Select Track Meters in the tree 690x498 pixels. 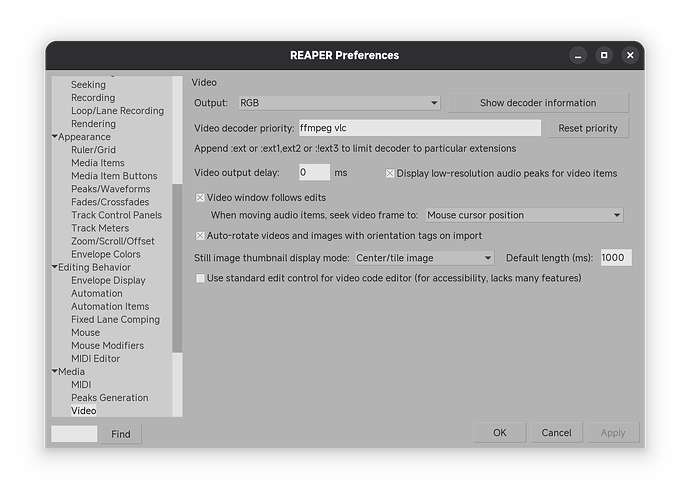click(100, 228)
